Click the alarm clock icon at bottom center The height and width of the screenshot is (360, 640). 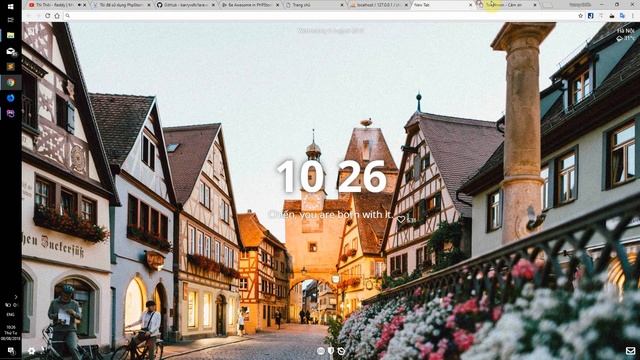point(341,351)
